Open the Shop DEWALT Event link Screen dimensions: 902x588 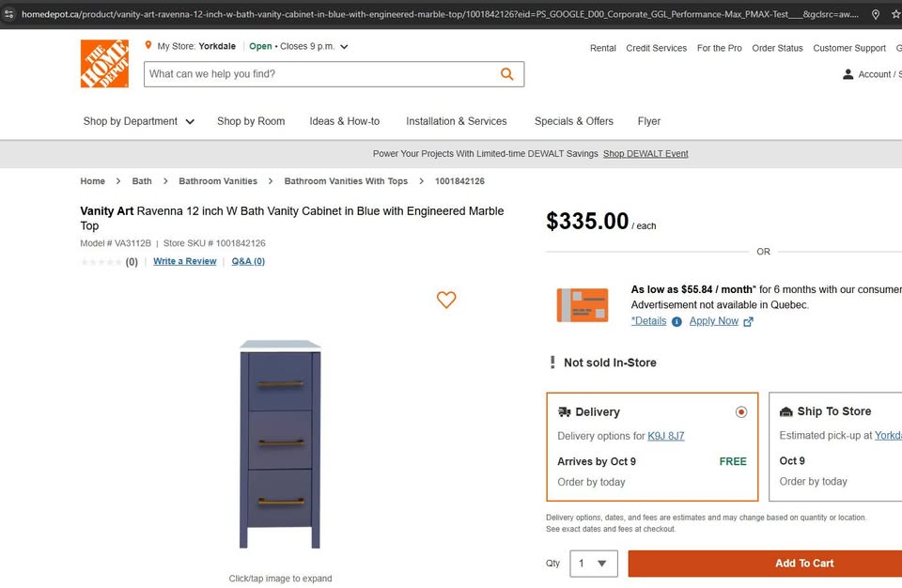pos(645,154)
